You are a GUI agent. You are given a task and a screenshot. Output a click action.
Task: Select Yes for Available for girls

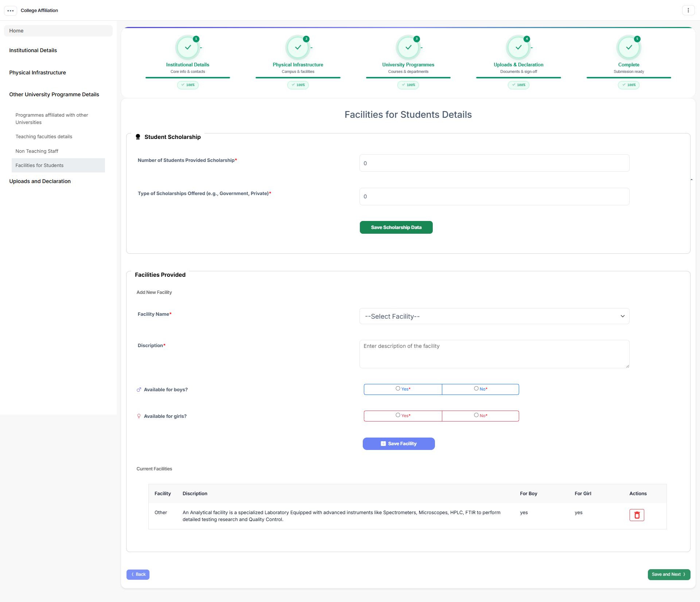tap(398, 415)
